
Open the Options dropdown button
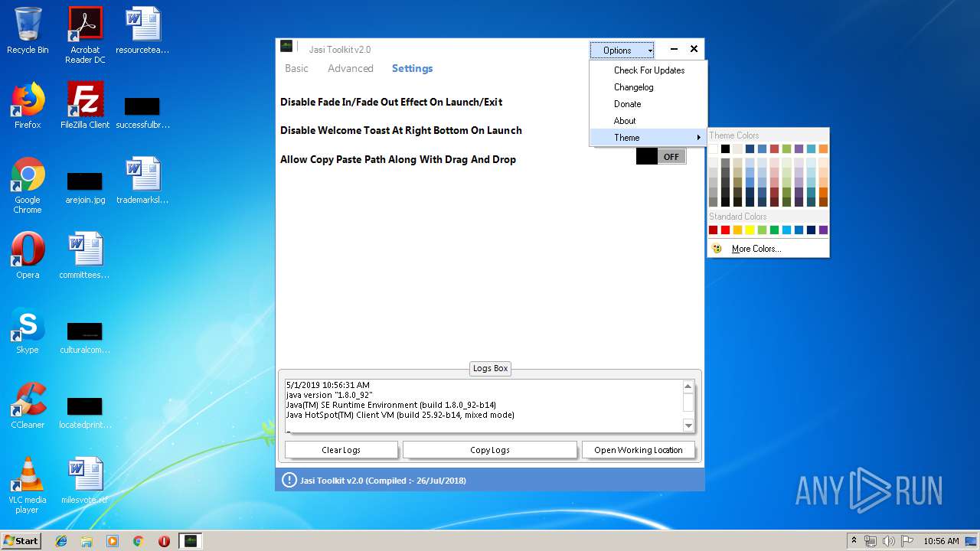(x=622, y=51)
